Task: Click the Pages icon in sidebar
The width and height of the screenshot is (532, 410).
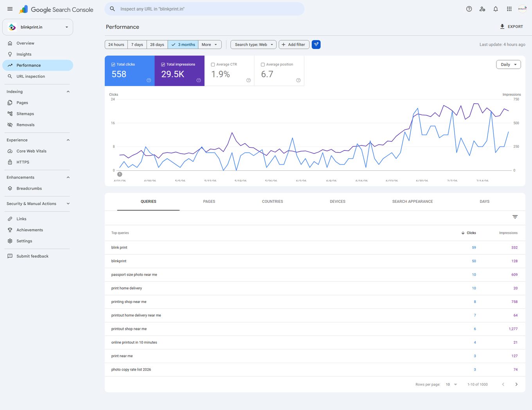Action: pos(10,102)
